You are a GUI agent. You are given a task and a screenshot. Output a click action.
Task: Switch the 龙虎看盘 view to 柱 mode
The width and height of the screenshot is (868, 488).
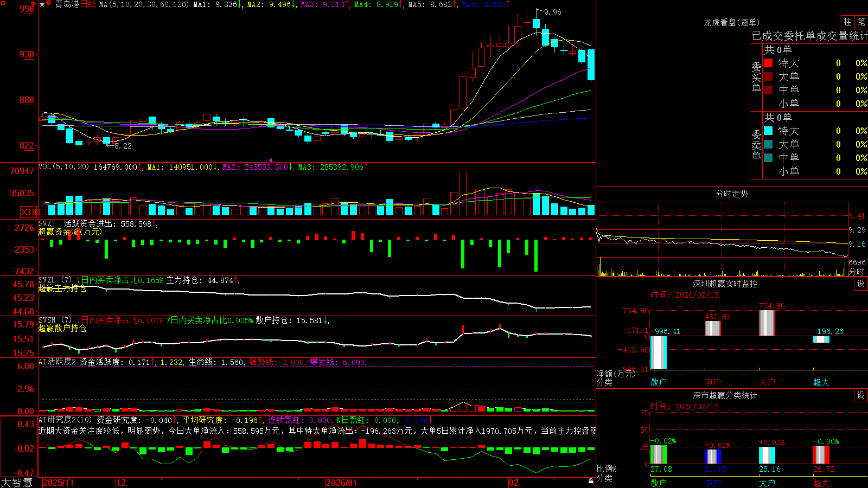coord(847,22)
